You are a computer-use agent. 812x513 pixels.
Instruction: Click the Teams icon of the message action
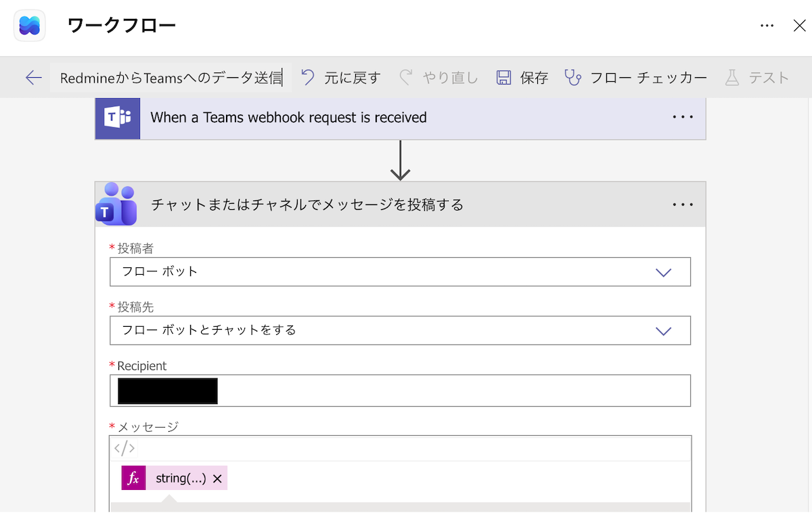click(x=116, y=204)
